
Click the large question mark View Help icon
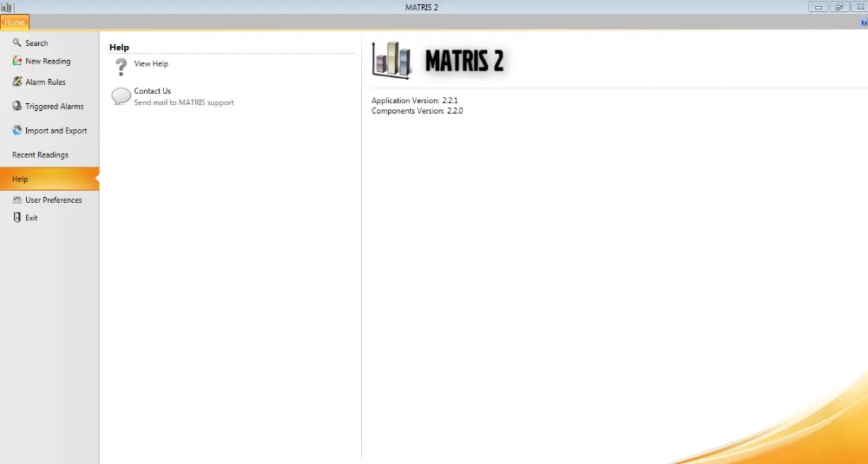(121, 67)
